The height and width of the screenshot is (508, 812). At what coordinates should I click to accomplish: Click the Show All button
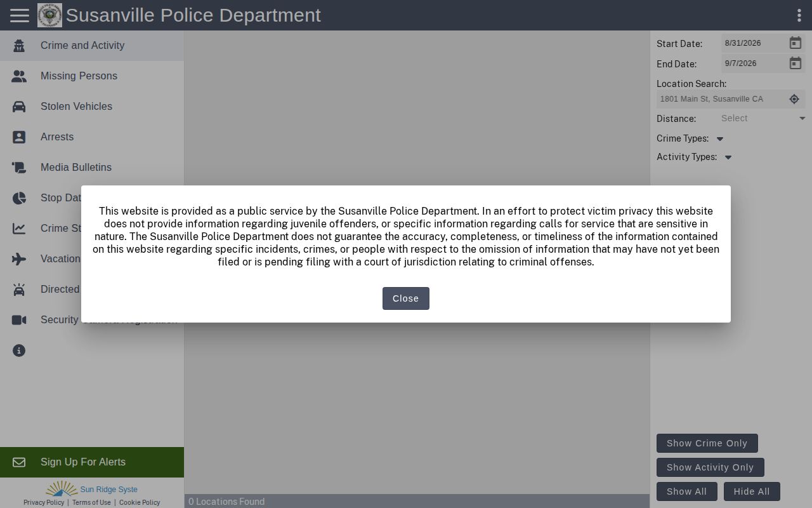[x=687, y=491]
